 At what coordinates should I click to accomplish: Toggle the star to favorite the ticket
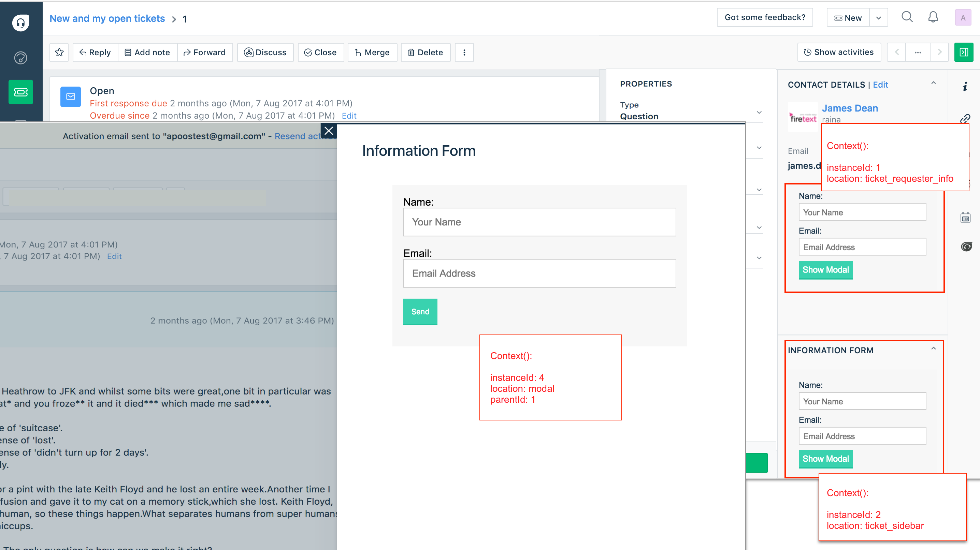(x=59, y=53)
